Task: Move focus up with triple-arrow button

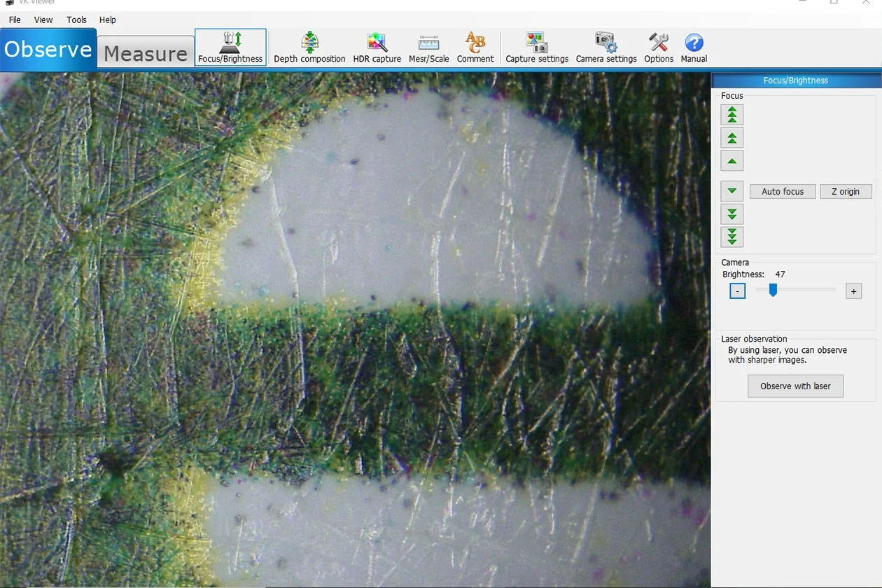Action: [x=732, y=114]
